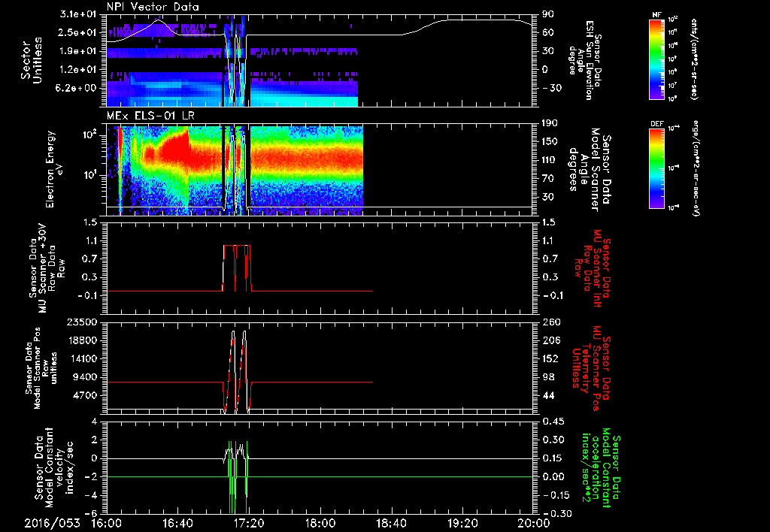Click the 18:00 time tick label

click(x=320, y=523)
